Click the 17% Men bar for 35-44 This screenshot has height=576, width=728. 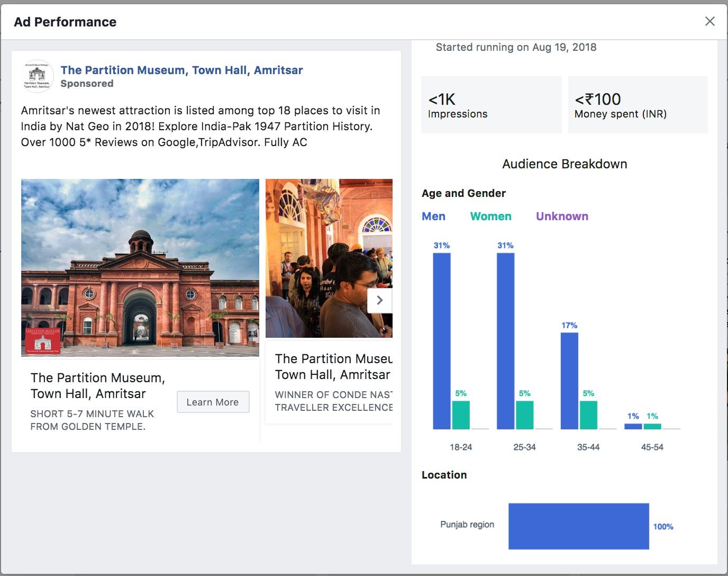[569, 381]
